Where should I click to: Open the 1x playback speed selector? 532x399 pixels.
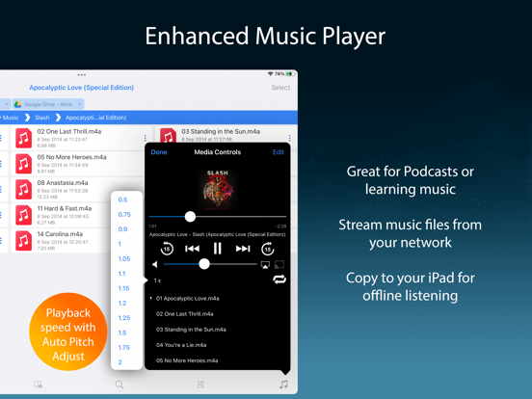[x=157, y=280]
